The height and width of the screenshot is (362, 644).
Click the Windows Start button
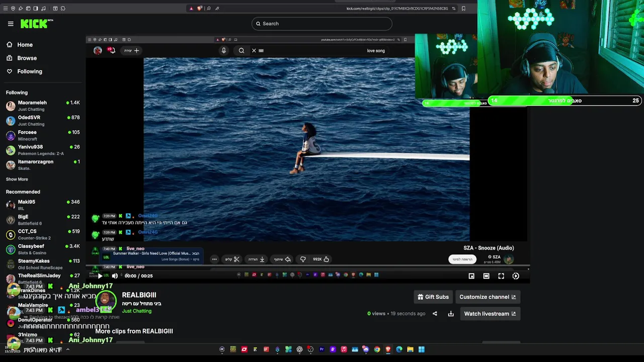click(x=421, y=349)
